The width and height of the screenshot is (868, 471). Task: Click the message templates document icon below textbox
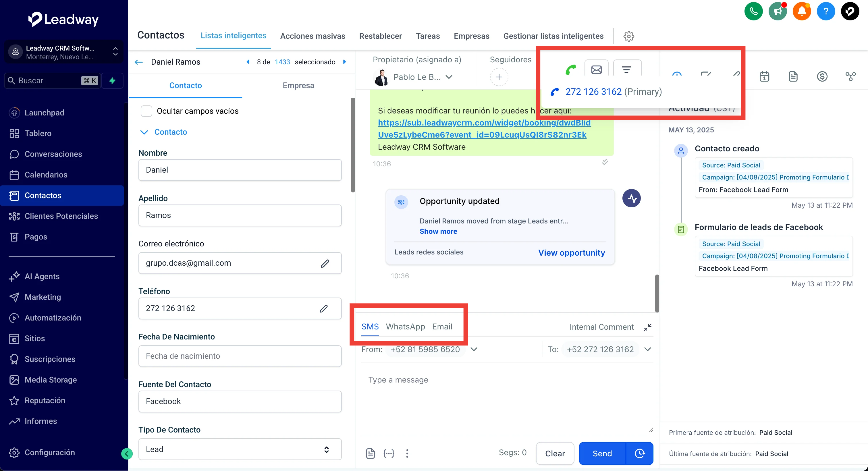(x=370, y=453)
